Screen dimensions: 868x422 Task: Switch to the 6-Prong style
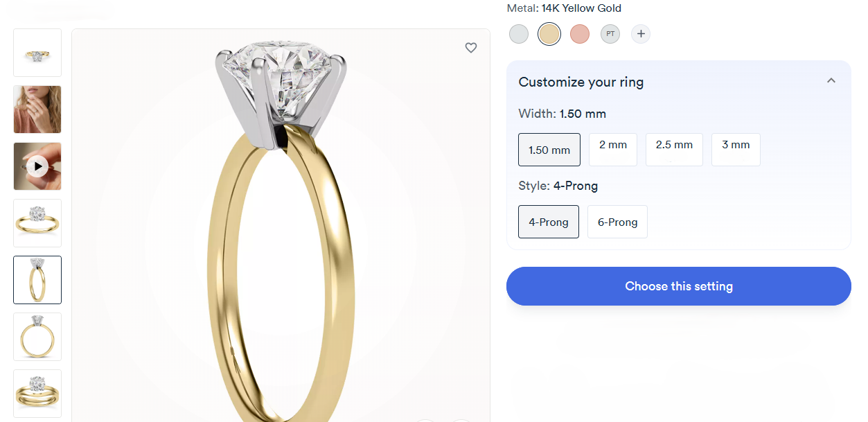pos(617,221)
